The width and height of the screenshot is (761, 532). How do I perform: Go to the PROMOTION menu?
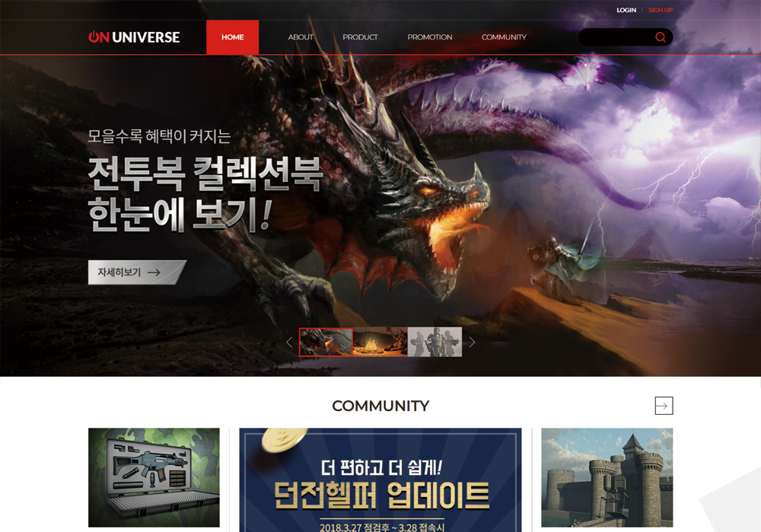pyautogui.click(x=429, y=37)
